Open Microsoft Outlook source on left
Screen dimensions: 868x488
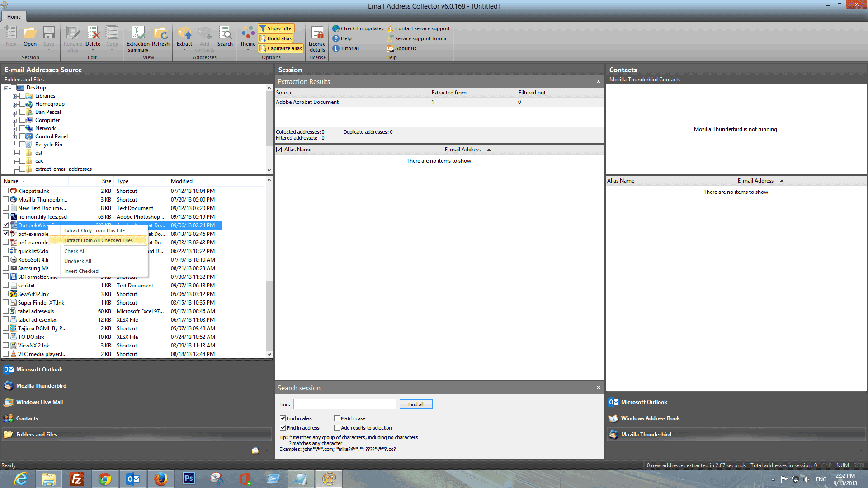137,370
